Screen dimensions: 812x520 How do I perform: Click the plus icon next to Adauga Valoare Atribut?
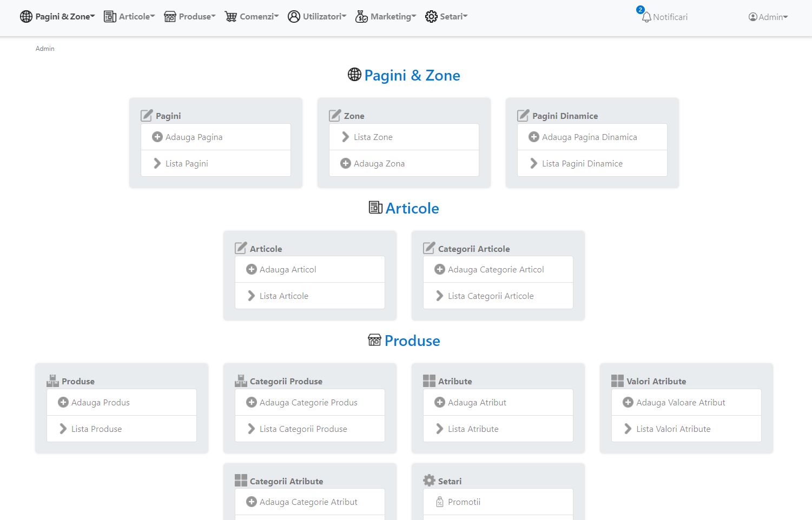(628, 402)
